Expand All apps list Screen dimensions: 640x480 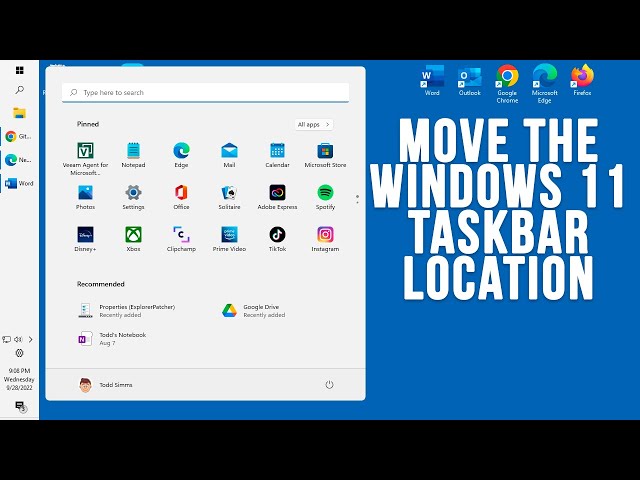[314, 124]
